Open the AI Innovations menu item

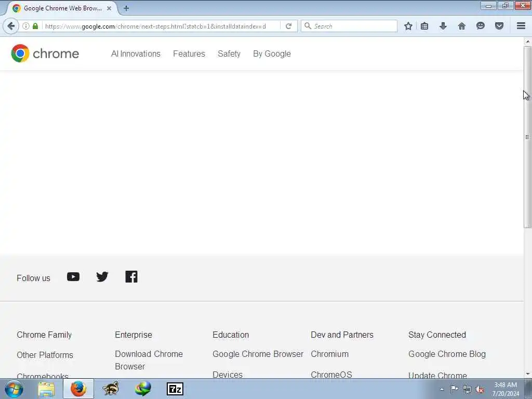(x=136, y=54)
